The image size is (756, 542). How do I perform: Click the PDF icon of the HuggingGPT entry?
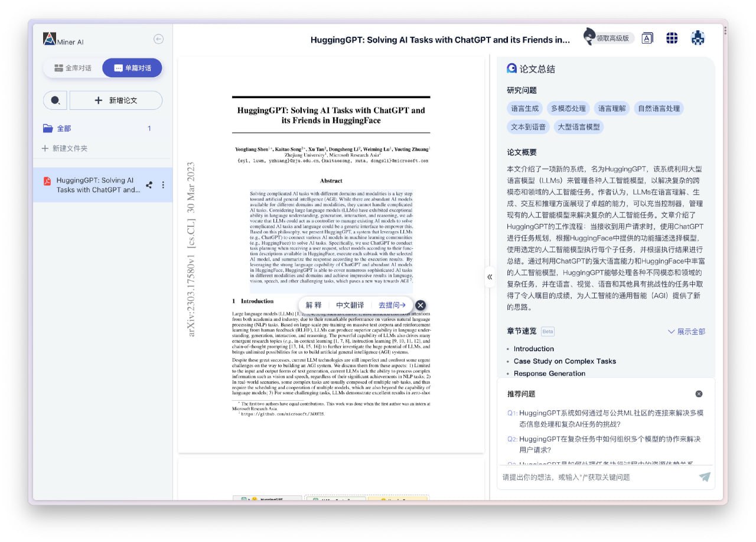point(47,181)
